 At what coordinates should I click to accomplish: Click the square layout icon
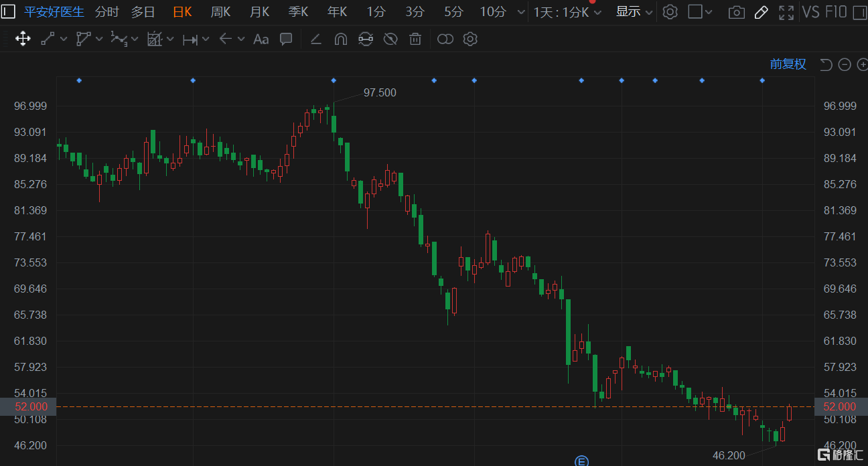click(695, 11)
